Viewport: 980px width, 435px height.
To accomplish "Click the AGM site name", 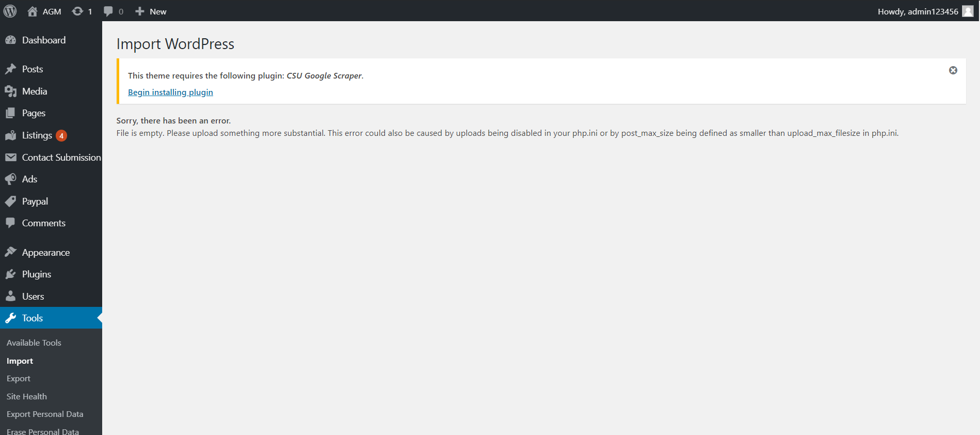I will coord(52,11).
